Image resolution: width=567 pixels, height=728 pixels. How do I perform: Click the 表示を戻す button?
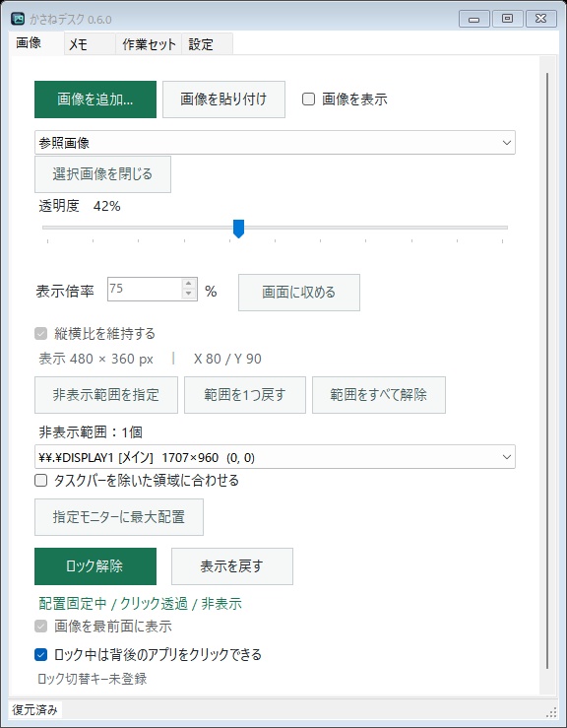(232, 566)
